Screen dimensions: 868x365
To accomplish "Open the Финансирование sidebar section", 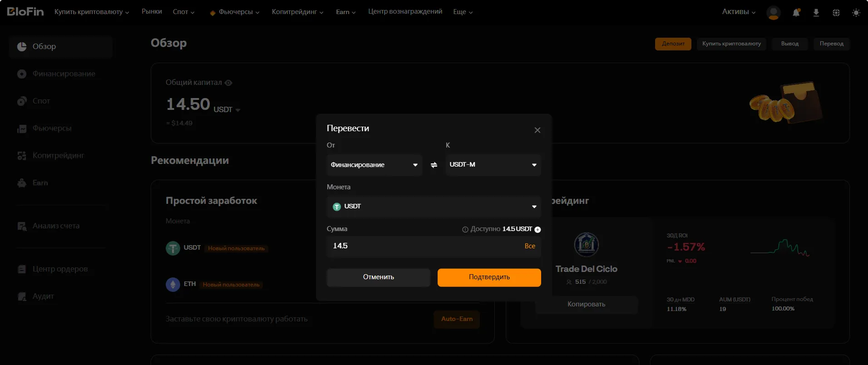I will [x=61, y=74].
